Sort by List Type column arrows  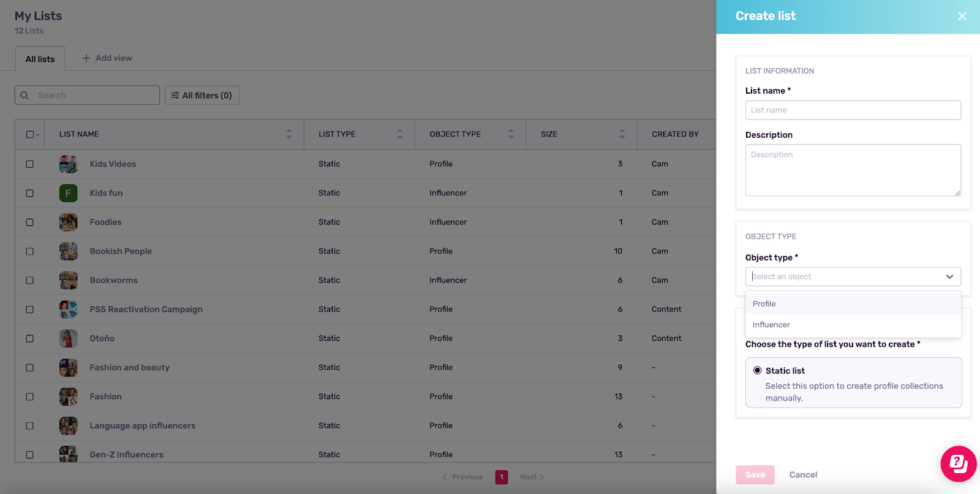tap(400, 134)
